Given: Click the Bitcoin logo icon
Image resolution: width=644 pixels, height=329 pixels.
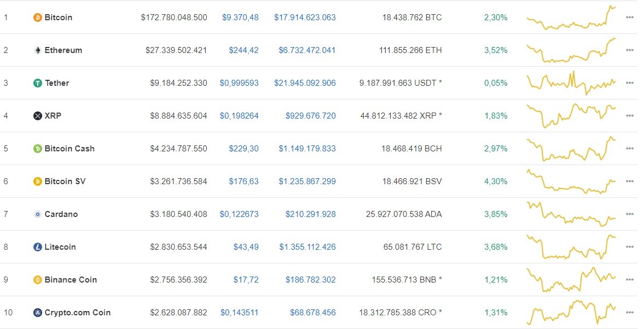Looking at the screenshot, I should pyautogui.click(x=37, y=17).
